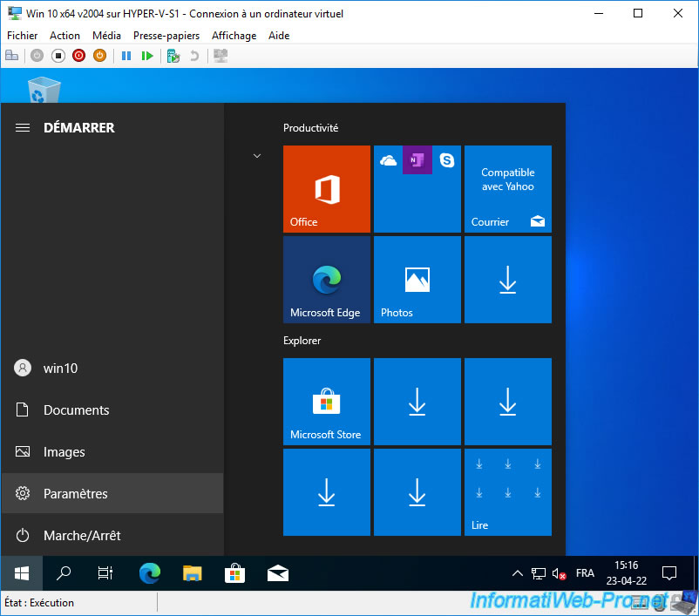699x616 pixels.
Task: Open the taskbar search magnifier
Action: click(64, 573)
